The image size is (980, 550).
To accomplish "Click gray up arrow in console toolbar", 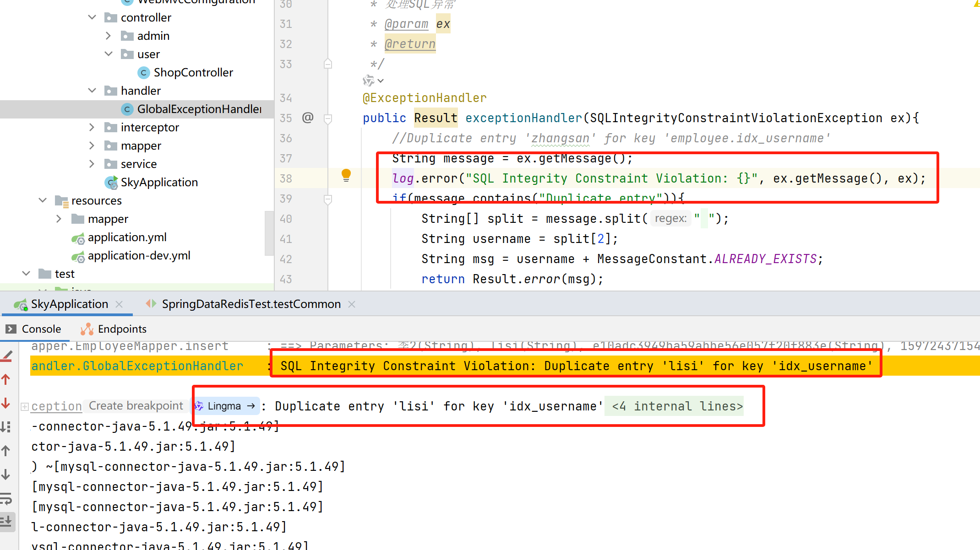I will point(6,451).
